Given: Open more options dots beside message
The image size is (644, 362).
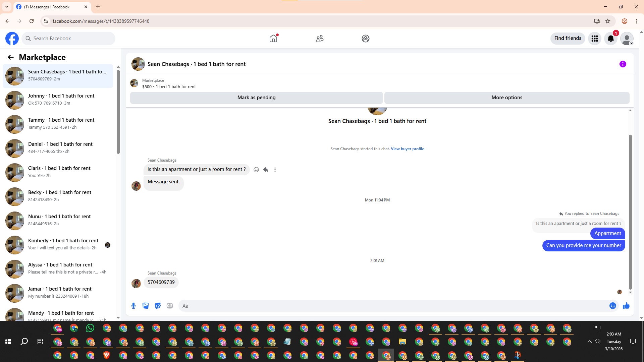Looking at the screenshot, I should point(275,170).
